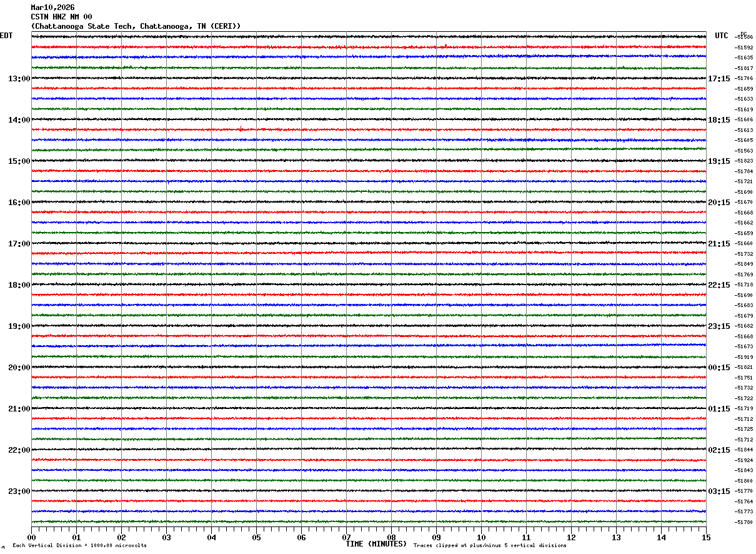Click the DC offset value -51844
Image resolution: width=756 pixels, height=554 pixels.
click(744, 450)
